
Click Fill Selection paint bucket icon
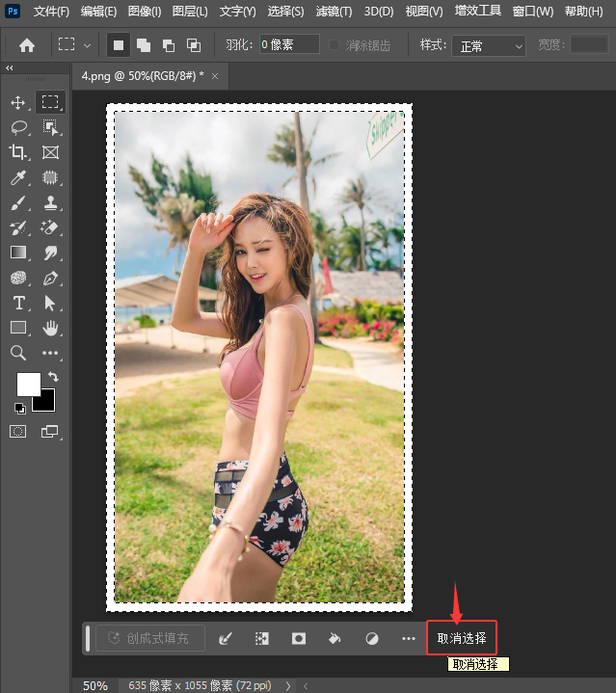point(335,638)
